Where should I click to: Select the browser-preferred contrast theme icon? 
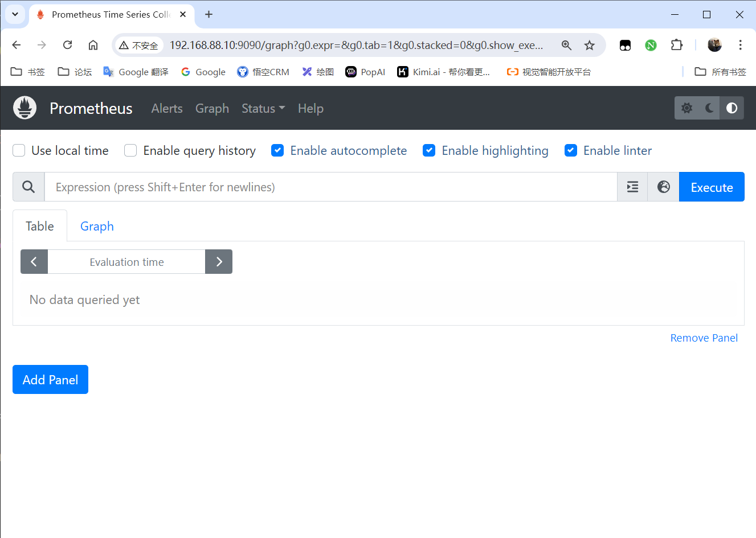(732, 108)
